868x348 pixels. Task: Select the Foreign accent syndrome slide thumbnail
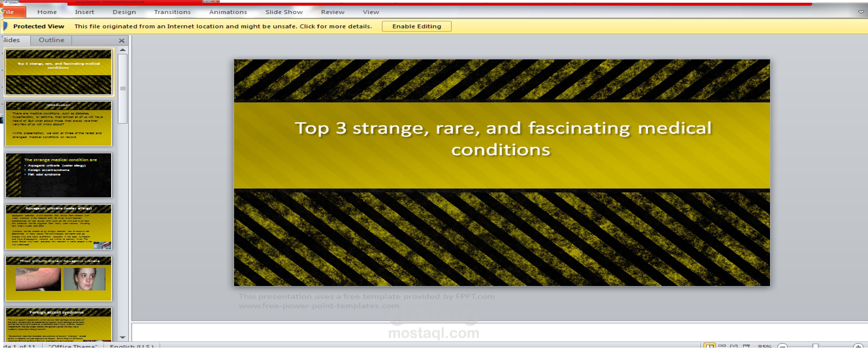tap(59, 324)
